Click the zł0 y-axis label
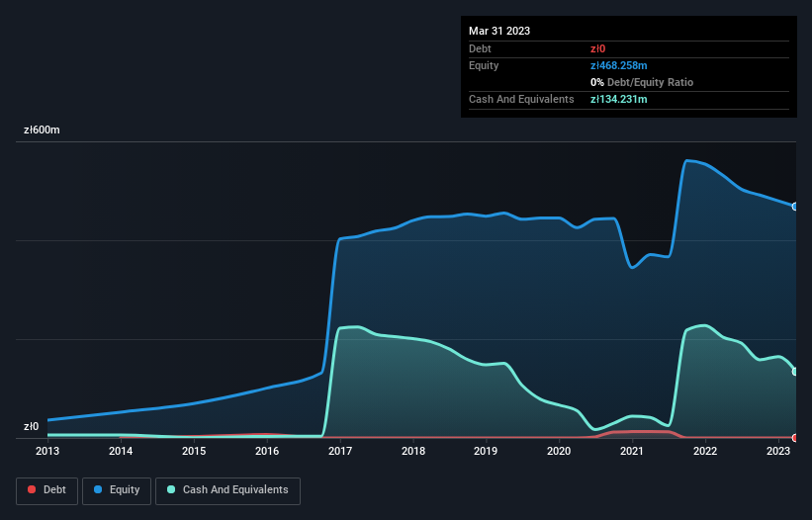 [x=31, y=427]
